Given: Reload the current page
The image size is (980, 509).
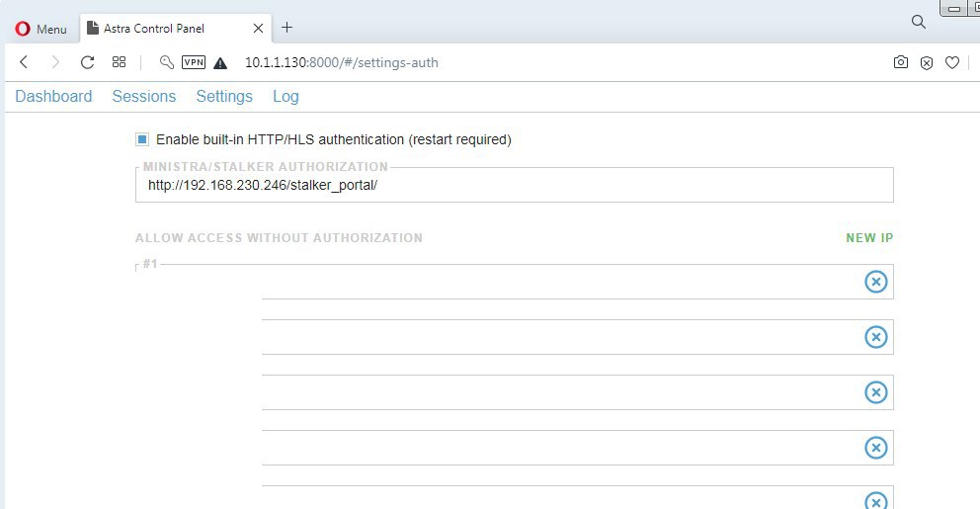Looking at the screenshot, I should click(x=88, y=62).
